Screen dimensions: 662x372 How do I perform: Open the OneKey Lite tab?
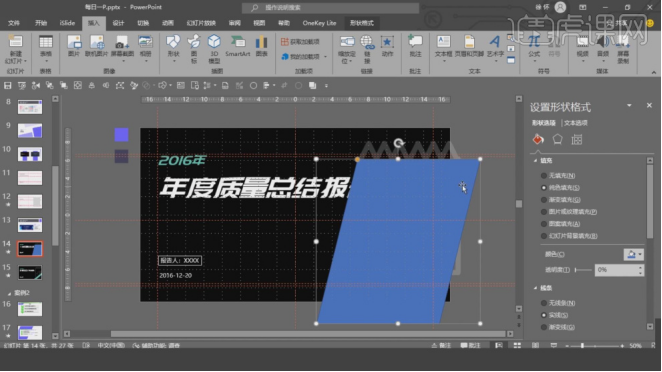[x=319, y=23]
